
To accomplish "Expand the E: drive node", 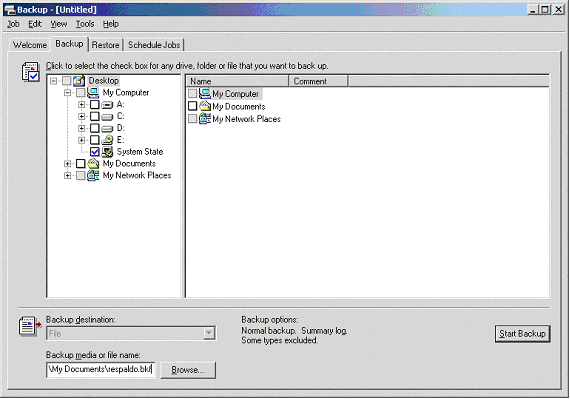I will pyautogui.click(x=81, y=140).
